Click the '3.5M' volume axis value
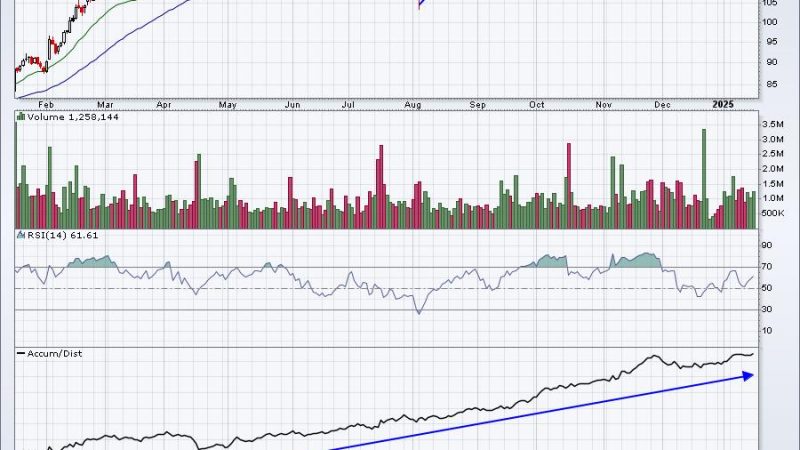 [x=773, y=124]
